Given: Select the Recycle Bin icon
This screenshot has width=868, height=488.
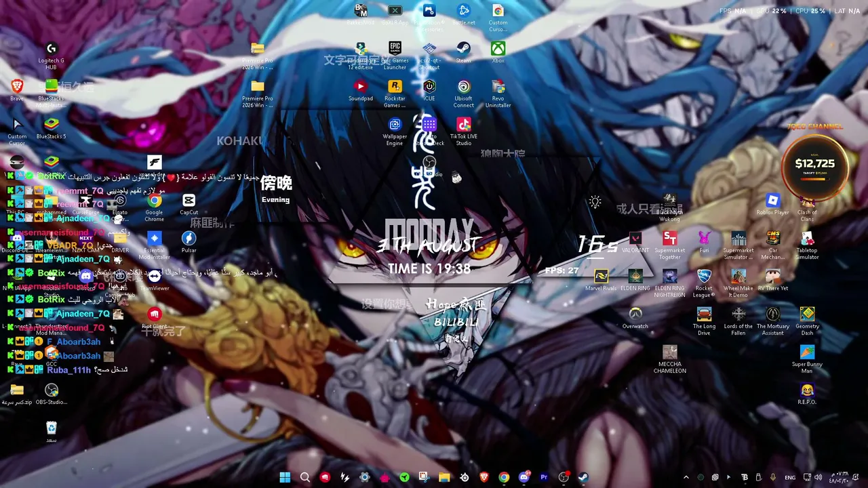Looking at the screenshot, I should pyautogui.click(x=52, y=432).
